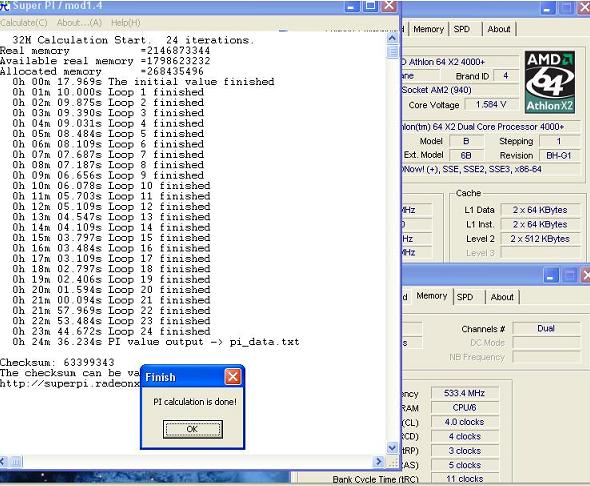
Task: Switch to Memory tab in upper CPU-Z window
Action: tap(428, 29)
